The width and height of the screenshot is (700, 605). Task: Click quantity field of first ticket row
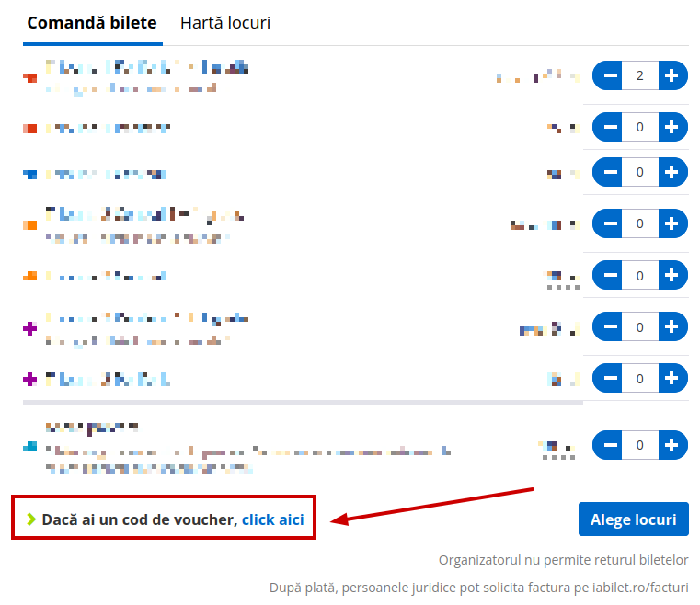639,75
